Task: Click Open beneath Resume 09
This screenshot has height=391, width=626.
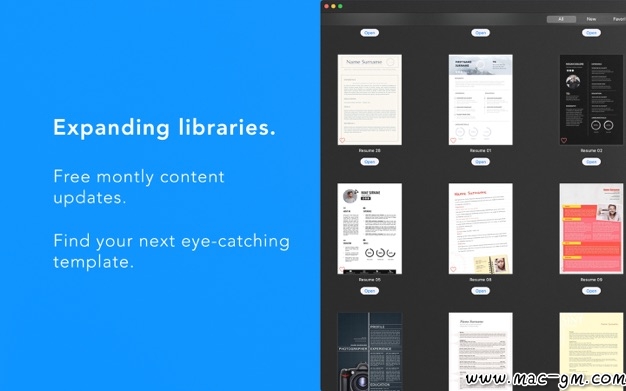Action: (x=591, y=291)
